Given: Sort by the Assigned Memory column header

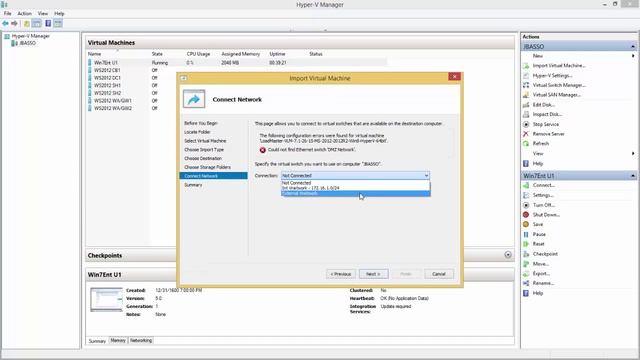Looking at the screenshot, I should (240, 54).
